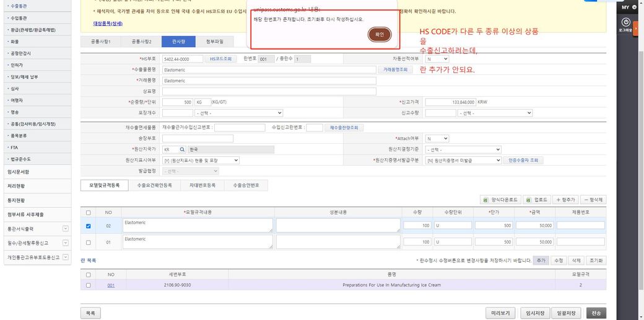
Task: Expand the 통관서식출력 sidebar section
Action: tap(66, 228)
